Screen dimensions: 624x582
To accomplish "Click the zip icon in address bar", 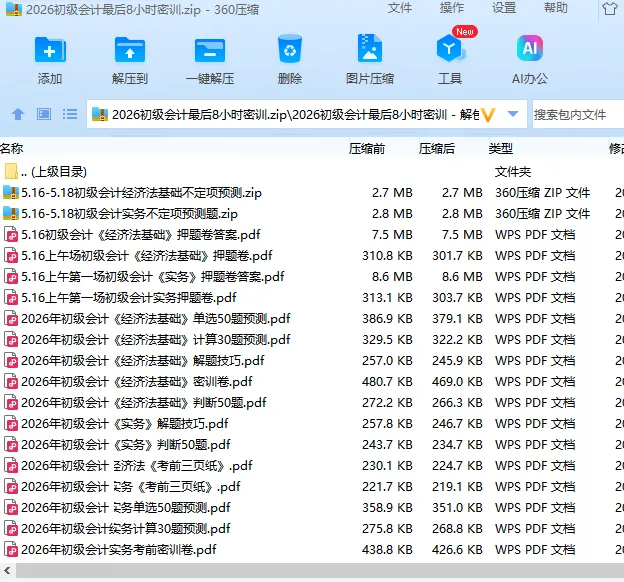I will [x=100, y=114].
